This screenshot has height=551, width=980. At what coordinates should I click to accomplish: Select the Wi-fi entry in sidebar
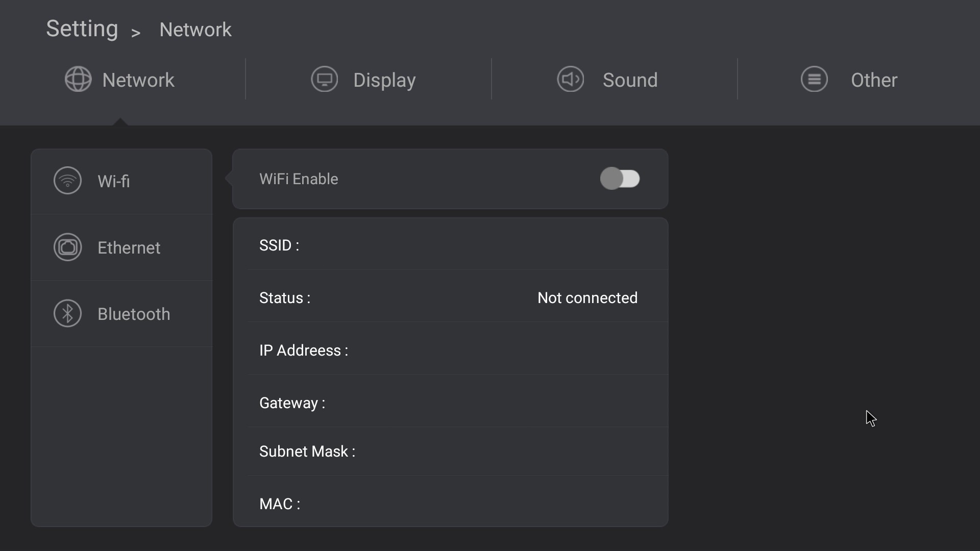pos(121,181)
